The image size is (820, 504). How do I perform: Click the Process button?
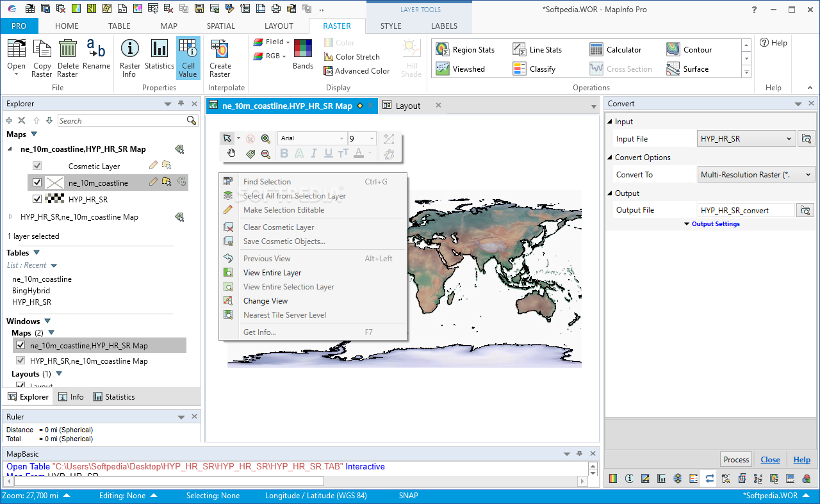[736, 460]
